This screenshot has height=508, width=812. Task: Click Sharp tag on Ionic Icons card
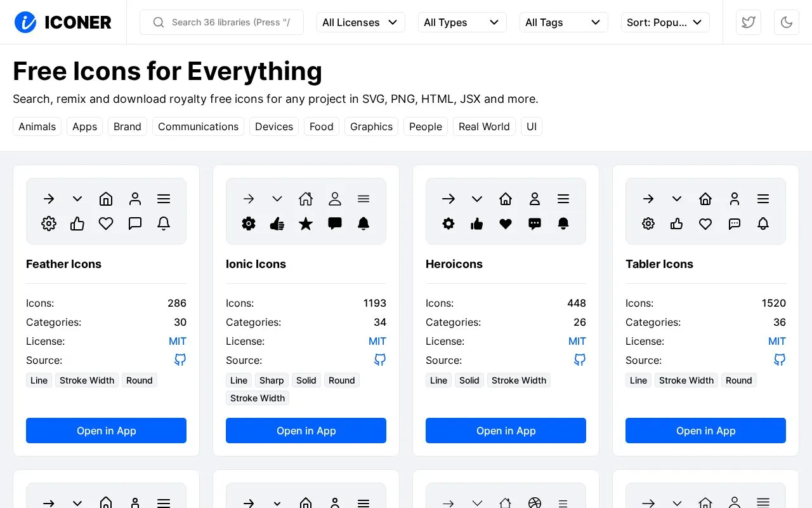click(272, 380)
